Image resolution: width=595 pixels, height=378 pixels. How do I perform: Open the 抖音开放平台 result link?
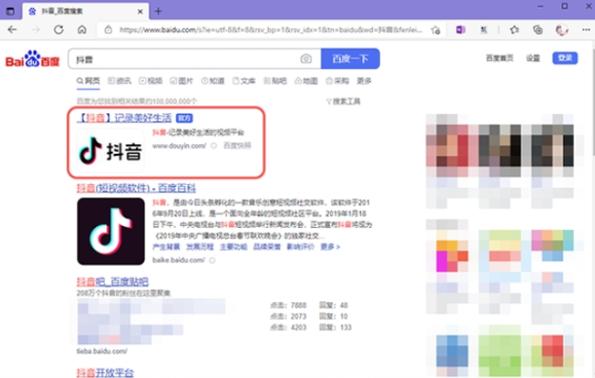click(x=105, y=373)
